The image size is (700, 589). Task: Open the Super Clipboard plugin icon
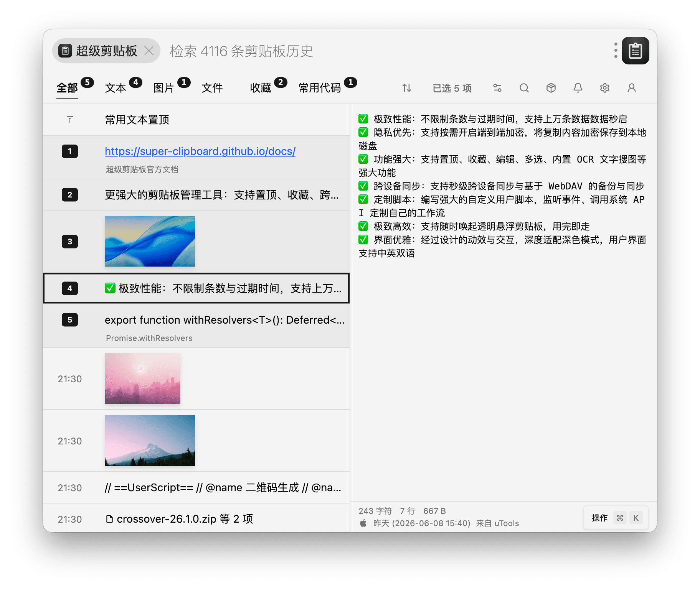tap(635, 51)
